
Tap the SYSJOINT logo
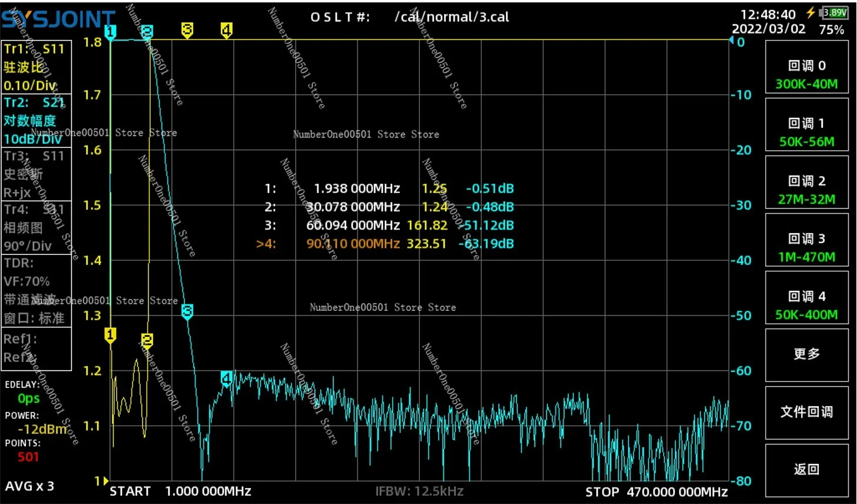click(58, 19)
